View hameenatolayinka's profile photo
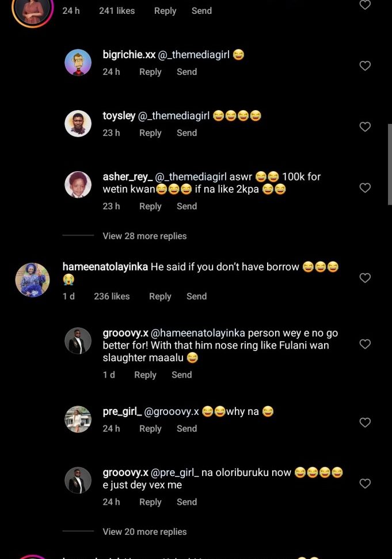The height and width of the screenshot is (559, 392). (x=32, y=280)
